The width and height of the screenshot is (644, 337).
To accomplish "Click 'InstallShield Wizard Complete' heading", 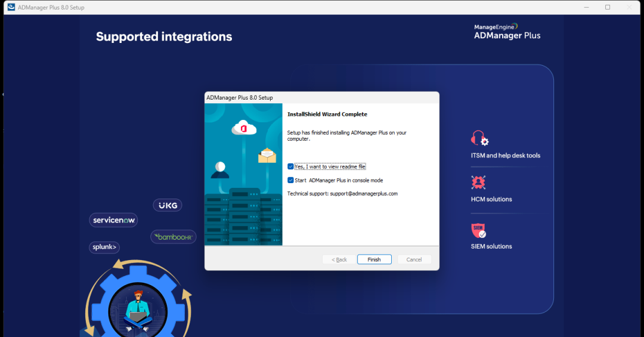I will tap(327, 115).
